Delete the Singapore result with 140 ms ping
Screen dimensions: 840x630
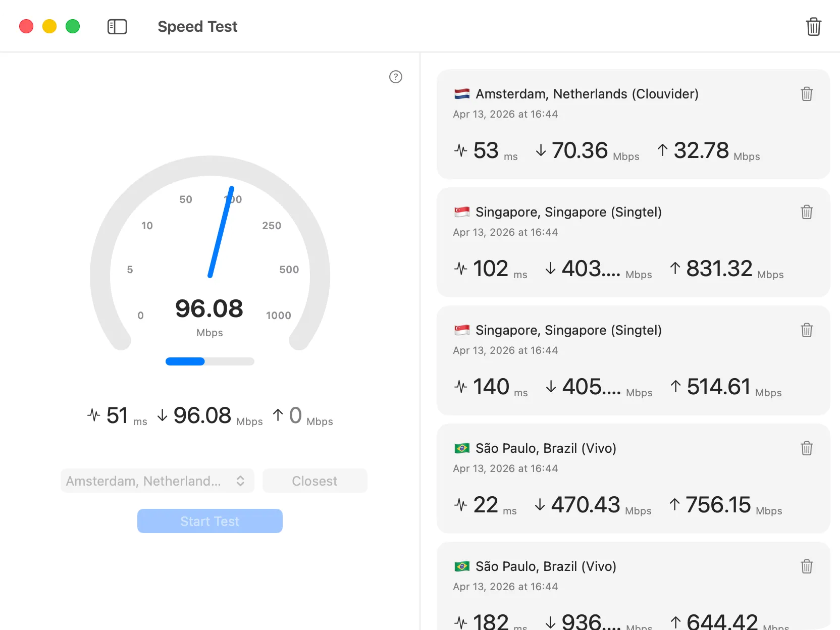806,330
